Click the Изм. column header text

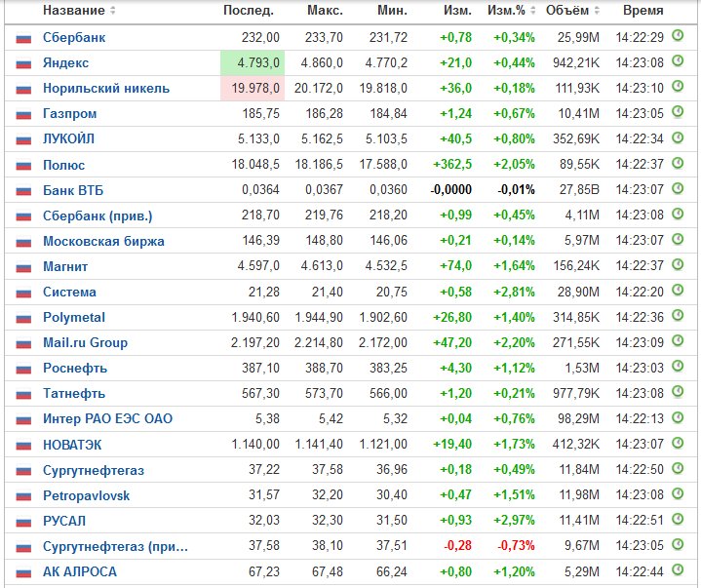457,11
